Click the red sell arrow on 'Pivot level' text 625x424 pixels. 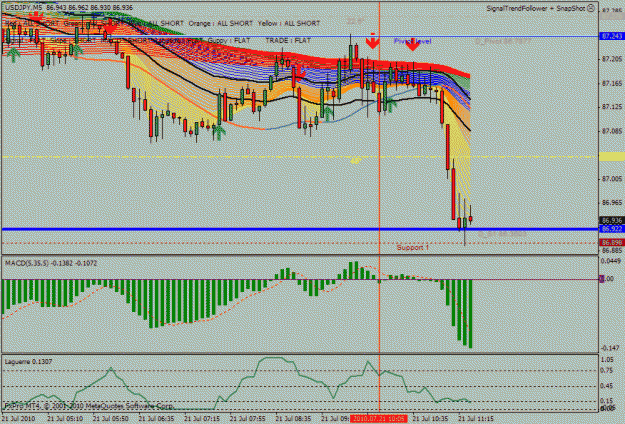[413, 44]
